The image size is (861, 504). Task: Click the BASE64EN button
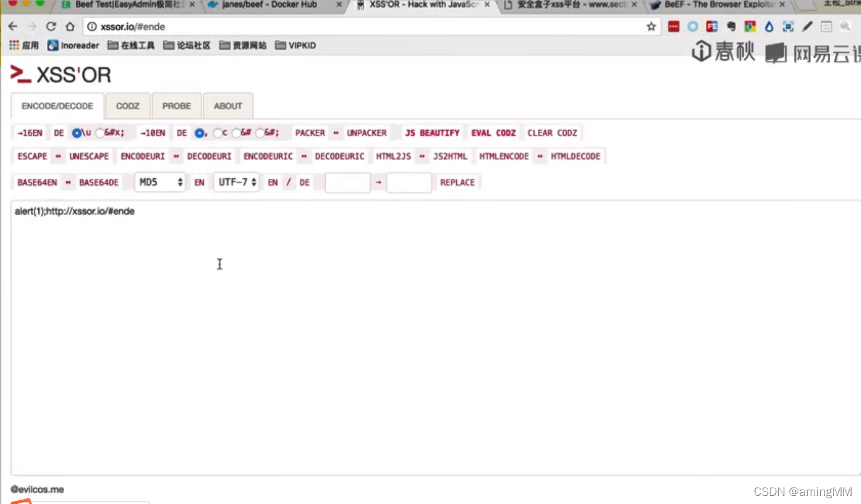(x=37, y=183)
